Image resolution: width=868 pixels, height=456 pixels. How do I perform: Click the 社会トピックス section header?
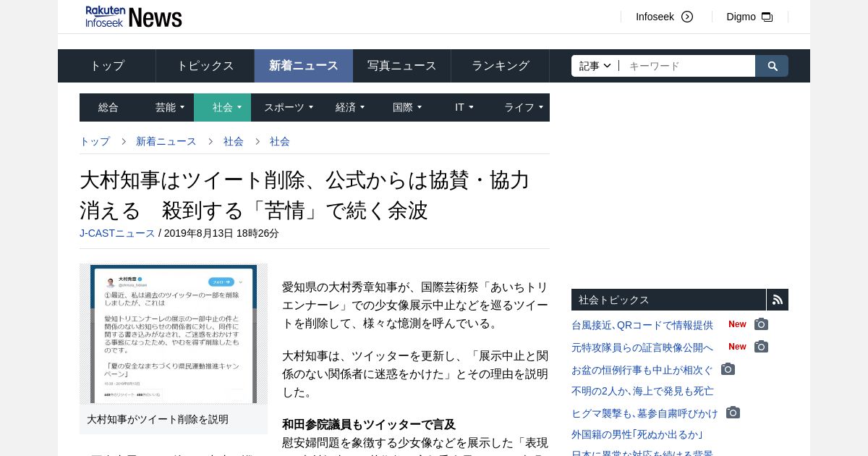668,300
